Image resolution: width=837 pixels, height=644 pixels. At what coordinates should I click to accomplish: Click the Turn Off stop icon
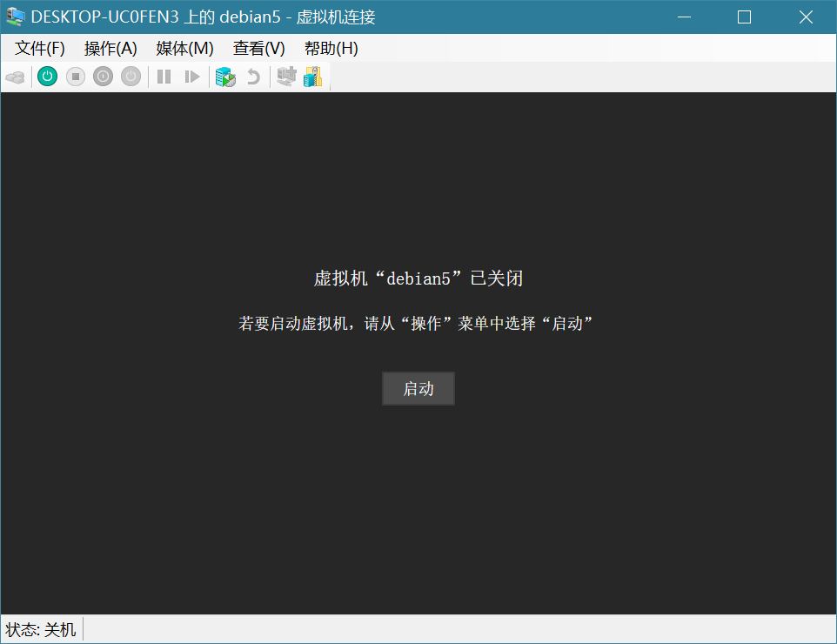pos(76,77)
